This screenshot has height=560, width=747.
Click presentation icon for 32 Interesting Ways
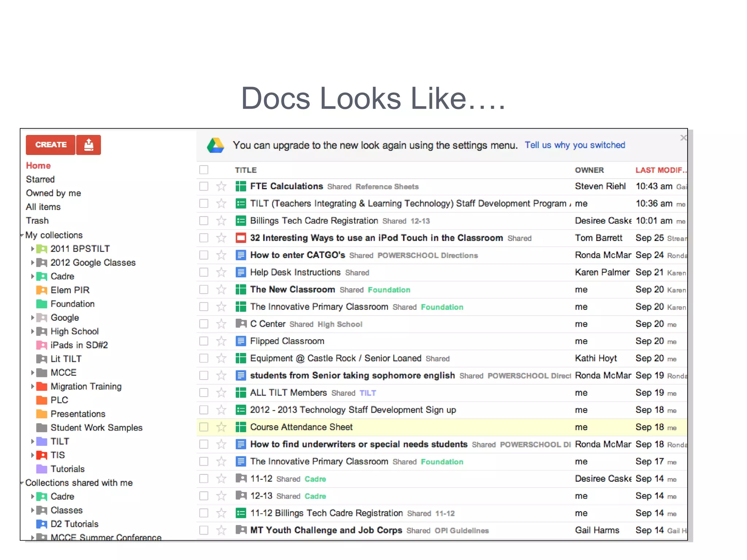(241, 238)
